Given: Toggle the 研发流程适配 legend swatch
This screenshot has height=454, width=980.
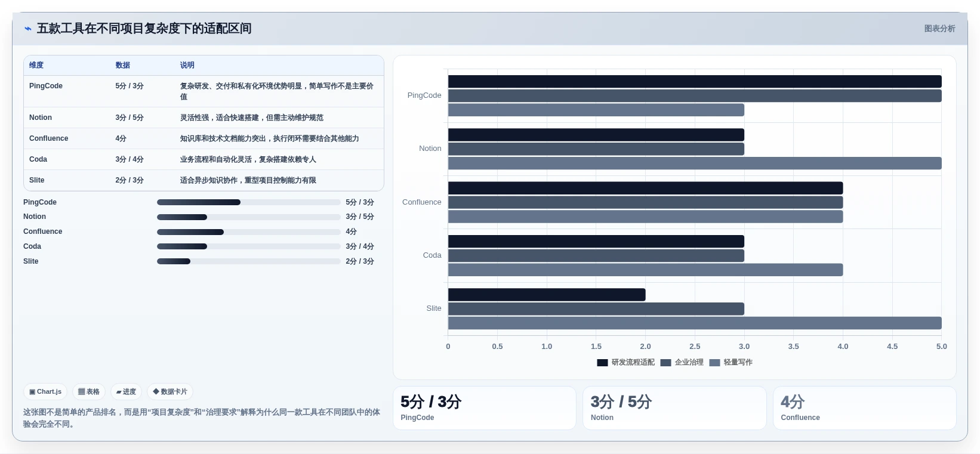Looking at the screenshot, I should coord(602,363).
